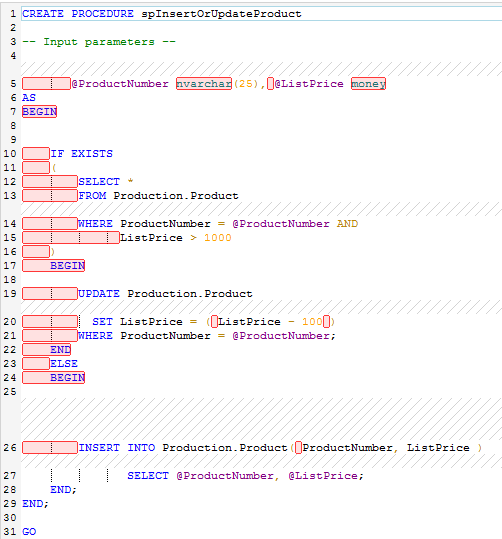This screenshot has width=502, height=539.
Task: Click WHERE keyword on line 14
Action: click(95, 224)
